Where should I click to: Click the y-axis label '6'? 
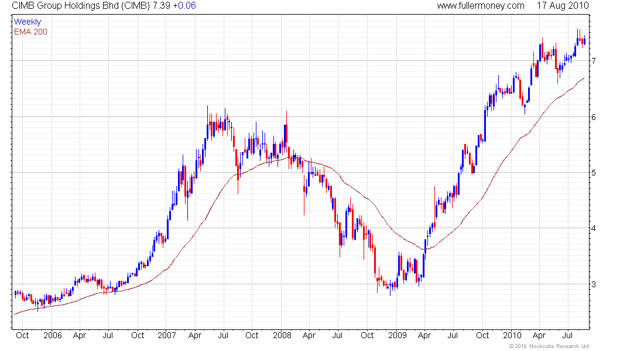(594, 117)
